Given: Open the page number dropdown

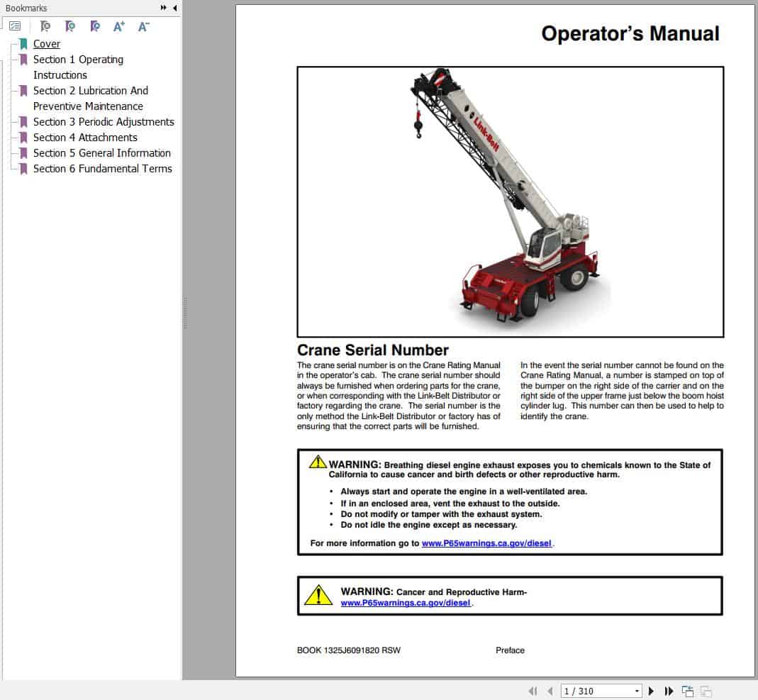Looking at the screenshot, I should [x=637, y=690].
